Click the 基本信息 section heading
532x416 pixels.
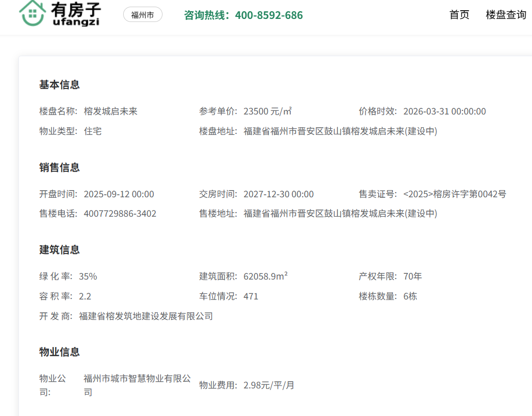[59, 85]
